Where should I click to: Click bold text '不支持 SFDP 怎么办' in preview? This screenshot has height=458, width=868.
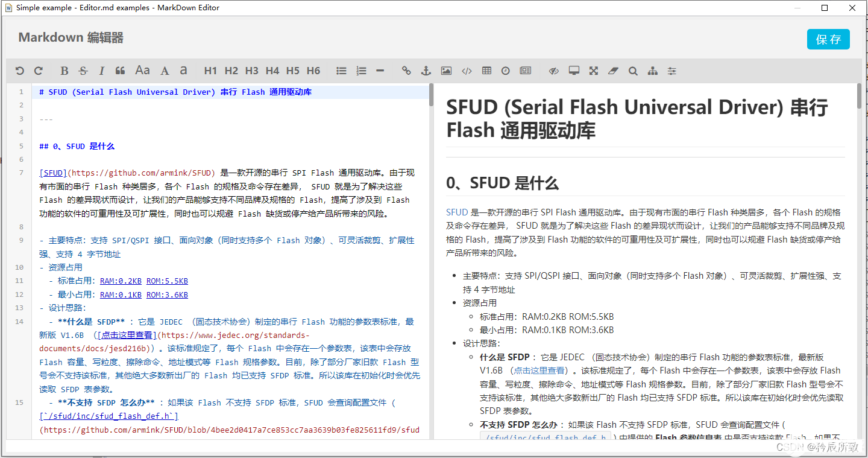coord(518,424)
